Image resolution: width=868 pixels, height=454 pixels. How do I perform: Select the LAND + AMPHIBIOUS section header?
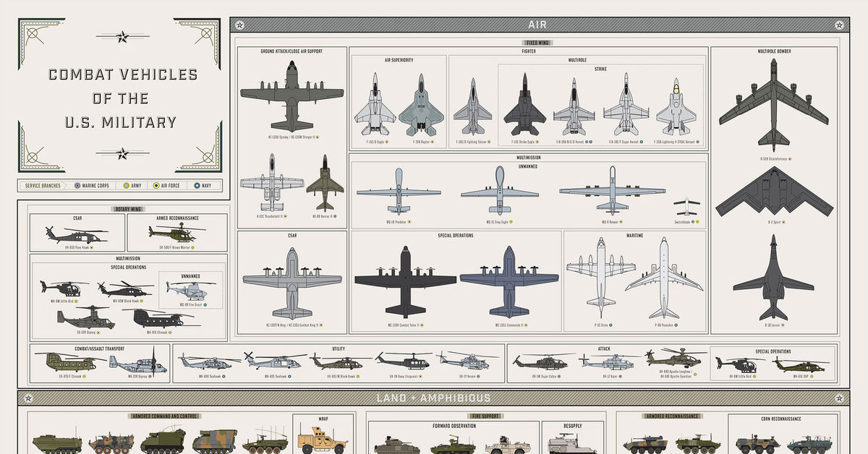tap(433, 398)
